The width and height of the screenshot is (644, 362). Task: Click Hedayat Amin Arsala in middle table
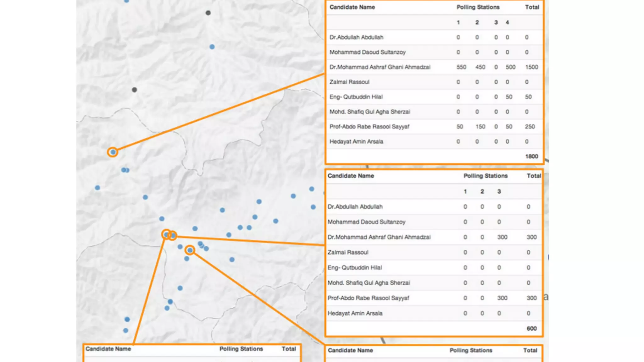pos(355,313)
